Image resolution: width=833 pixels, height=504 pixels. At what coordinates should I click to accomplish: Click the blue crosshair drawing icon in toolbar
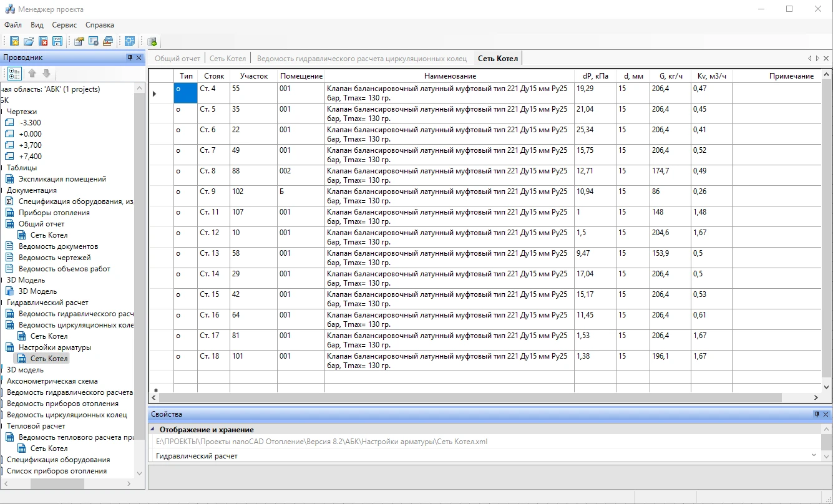[x=130, y=41]
